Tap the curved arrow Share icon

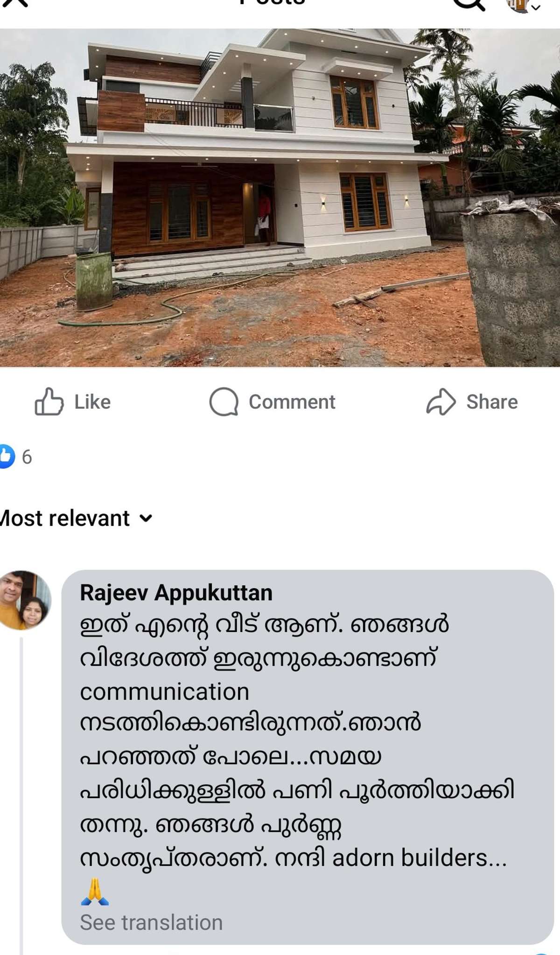point(441,402)
